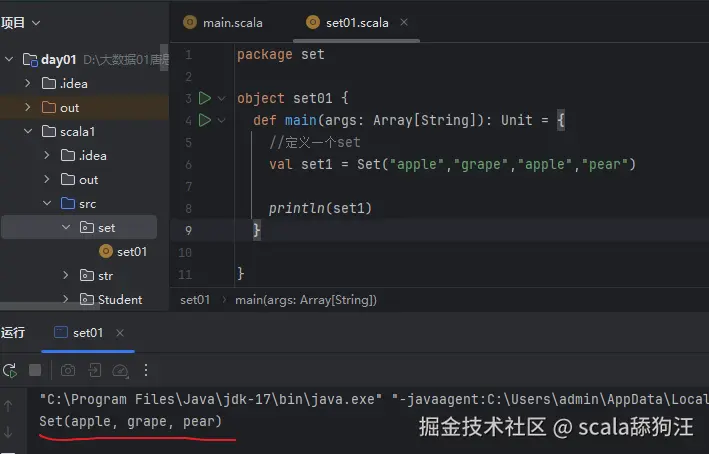Image resolution: width=709 pixels, height=454 pixels.
Task: Click the blue src folder icon
Action: point(68,203)
